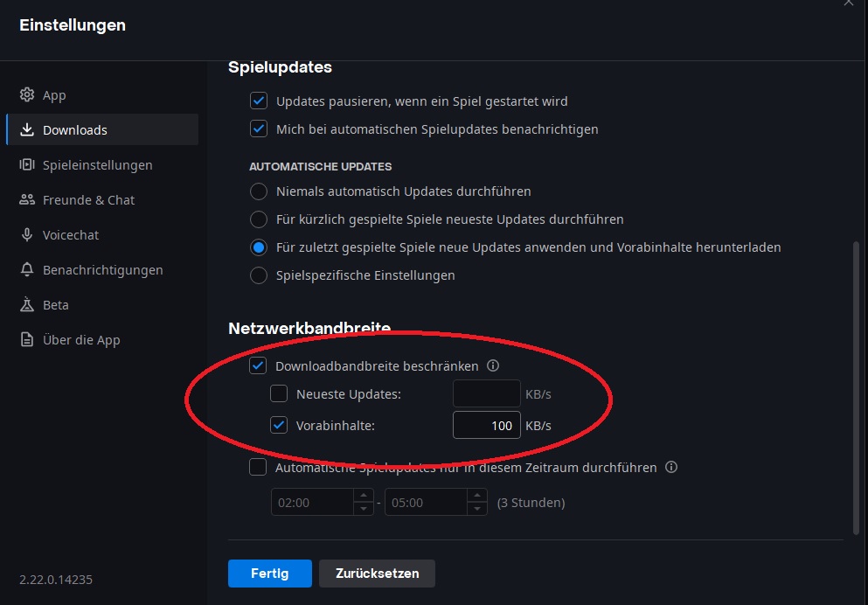This screenshot has width=868, height=605.
Task: Select the Downloads arrow icon
Action: pos(26,129)
